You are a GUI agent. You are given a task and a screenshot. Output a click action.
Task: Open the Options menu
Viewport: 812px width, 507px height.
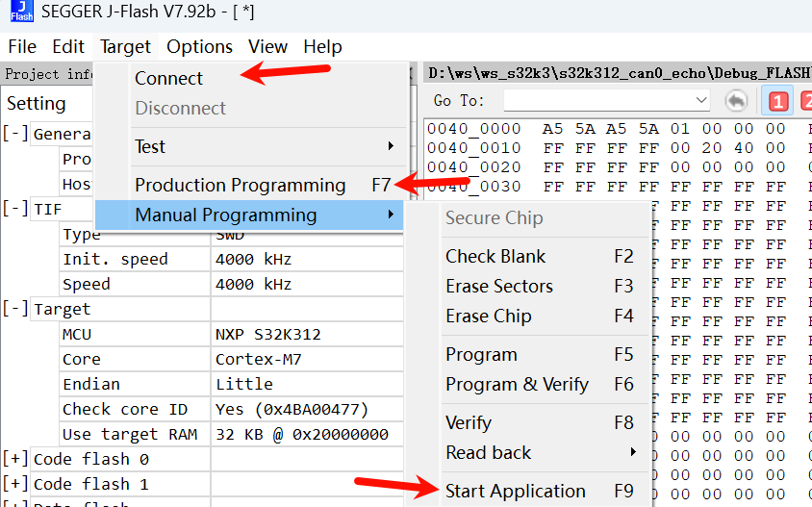[199, 46]
